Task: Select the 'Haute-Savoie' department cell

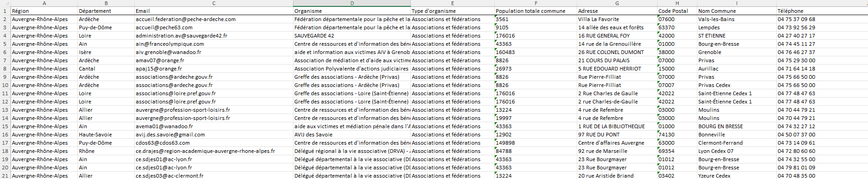Action: (x=106, y=135)
